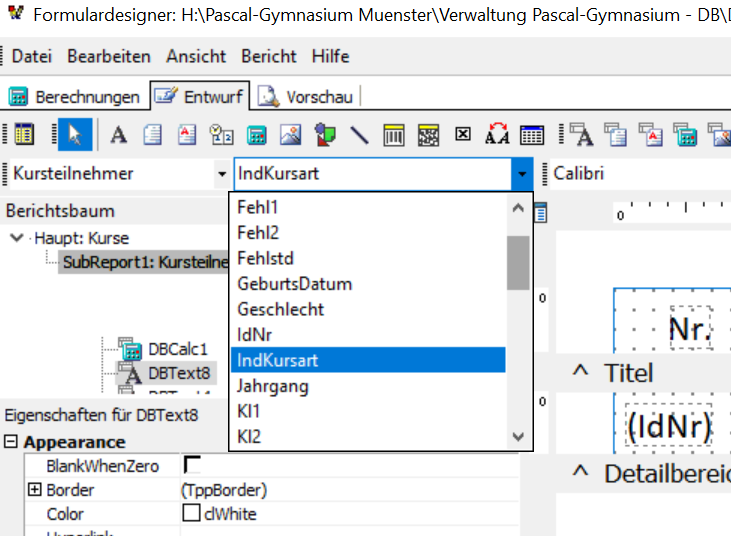This screenshot has width=731, height=536.
Task: Select the DBCalc data-aware tool
Action: (685, 135)
